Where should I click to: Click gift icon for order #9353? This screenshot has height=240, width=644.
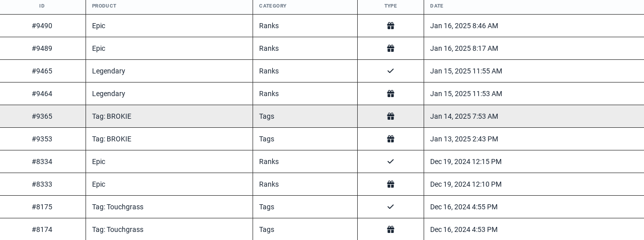(390, 139)
